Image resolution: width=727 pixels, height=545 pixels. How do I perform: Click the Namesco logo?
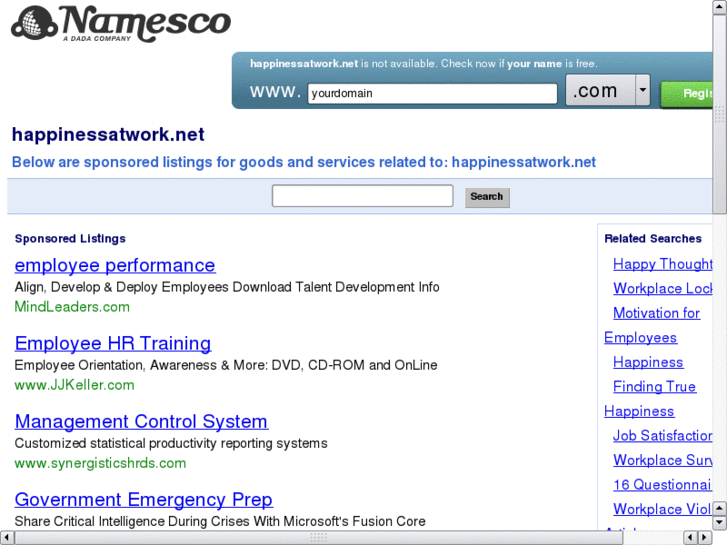point(121,24)
